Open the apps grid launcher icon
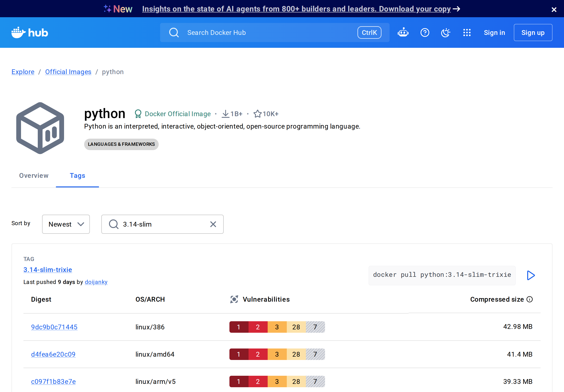The width and height of the screenshot is (564, 392). [467, 33]
